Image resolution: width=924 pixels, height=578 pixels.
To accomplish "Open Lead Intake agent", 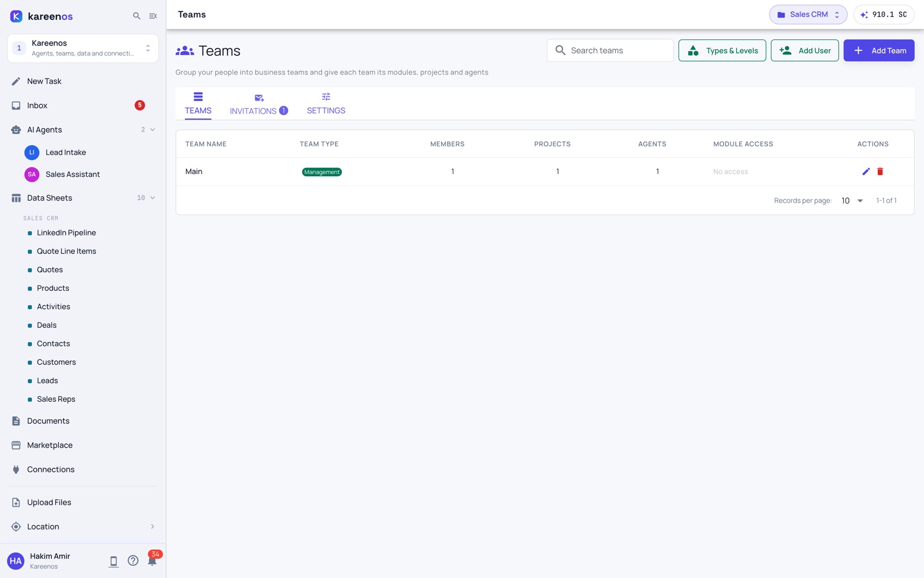I will coord(90,153).
